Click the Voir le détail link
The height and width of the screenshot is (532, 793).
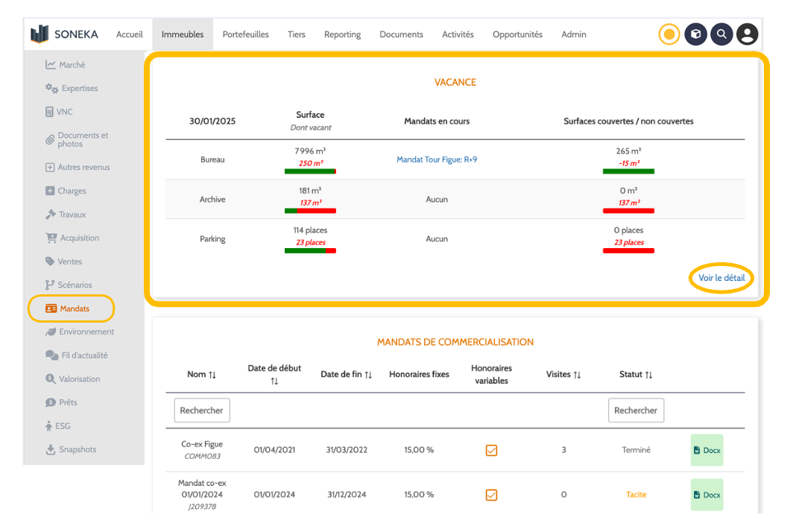tap(721, 278)
